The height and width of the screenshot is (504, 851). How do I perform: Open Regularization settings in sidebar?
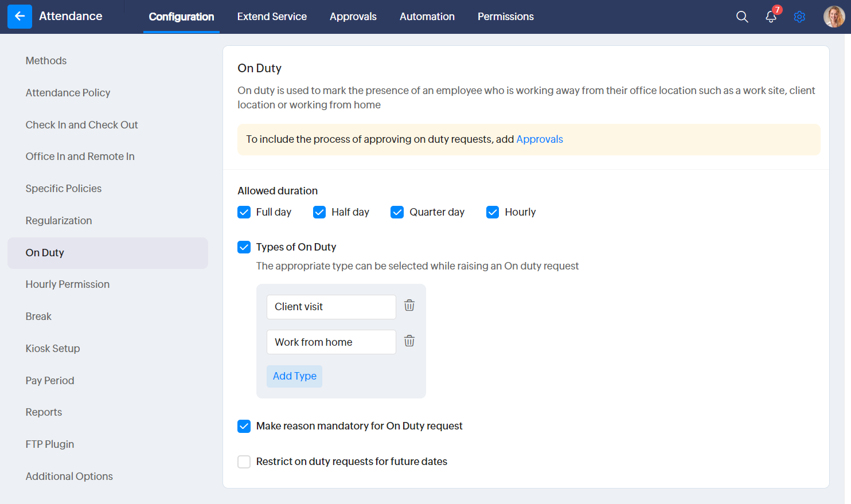[58, 221]
